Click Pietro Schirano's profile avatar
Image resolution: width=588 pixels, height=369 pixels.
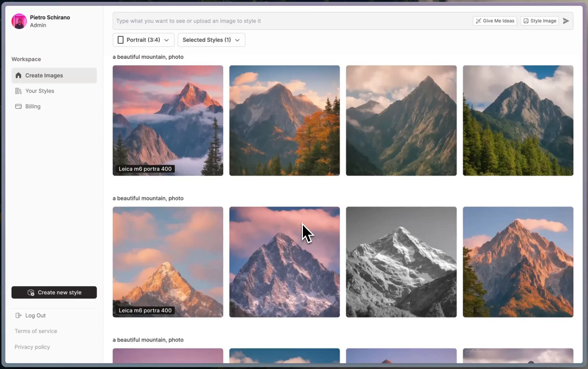tap(19, 21)
